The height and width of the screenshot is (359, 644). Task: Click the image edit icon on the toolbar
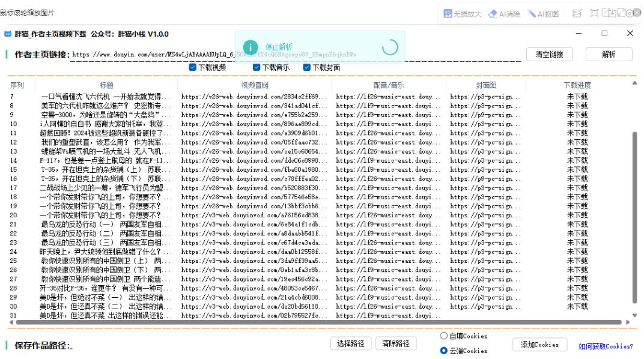pos(577,13)
